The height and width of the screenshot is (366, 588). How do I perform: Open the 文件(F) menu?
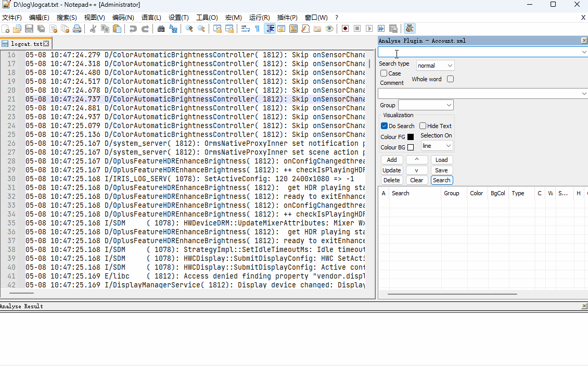[12, 18]
